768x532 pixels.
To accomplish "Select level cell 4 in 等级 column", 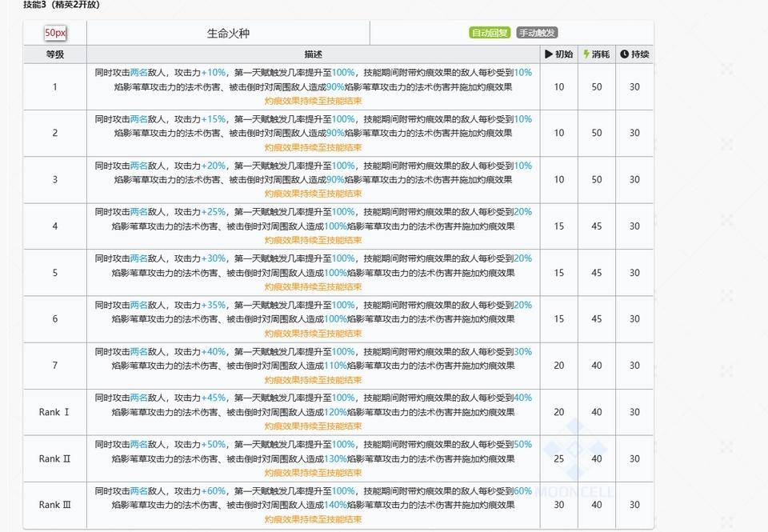I will [x=55, y=226].
